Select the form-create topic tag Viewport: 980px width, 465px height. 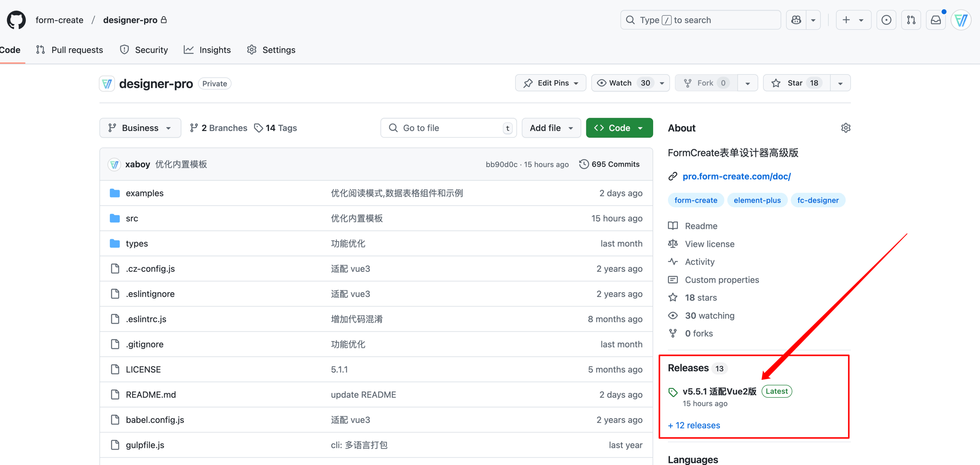696,200
